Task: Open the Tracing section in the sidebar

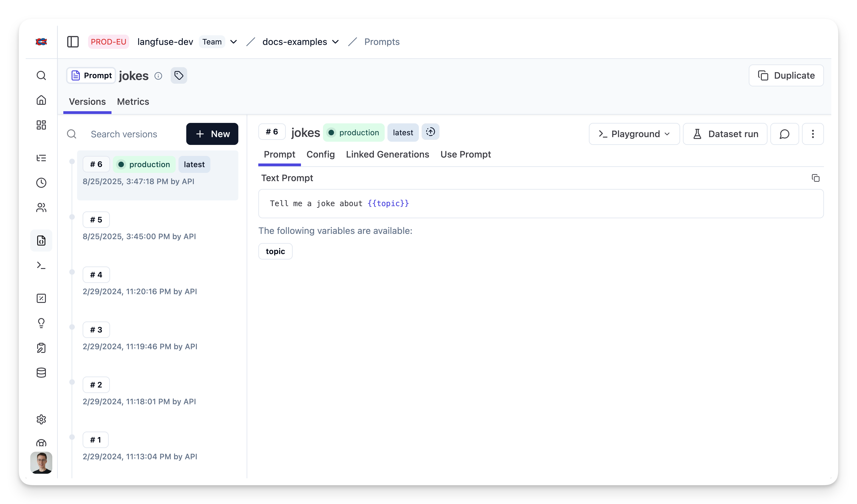Action: pos(41,158)
